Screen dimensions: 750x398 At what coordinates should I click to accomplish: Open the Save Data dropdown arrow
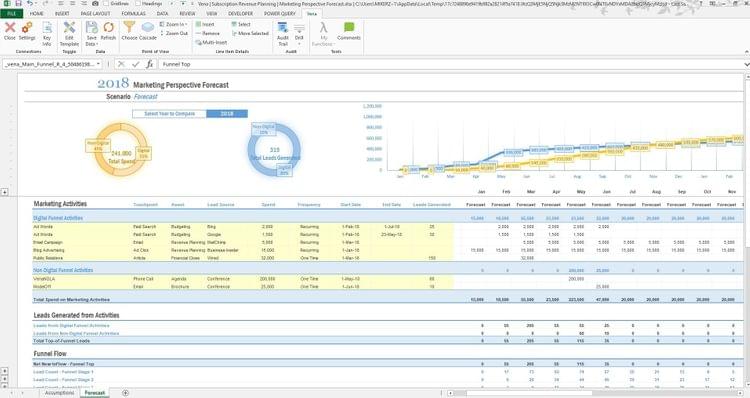97,44
